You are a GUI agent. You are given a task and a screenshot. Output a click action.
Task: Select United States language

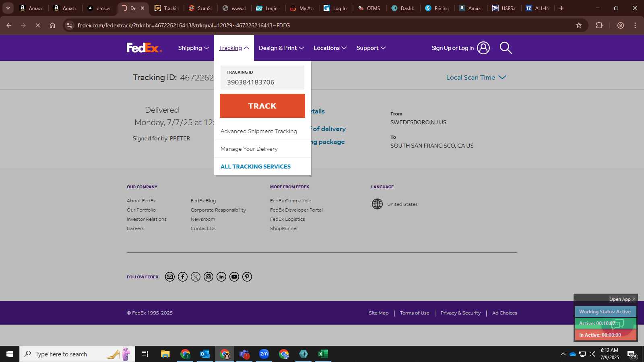402,204
